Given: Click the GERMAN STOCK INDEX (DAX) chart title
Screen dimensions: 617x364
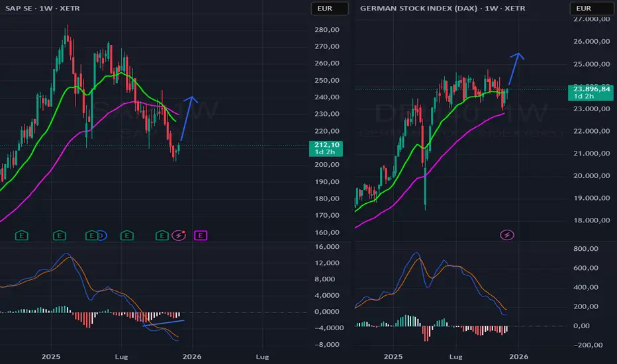Looking at the screenshot, I should (x=442, y=8).
